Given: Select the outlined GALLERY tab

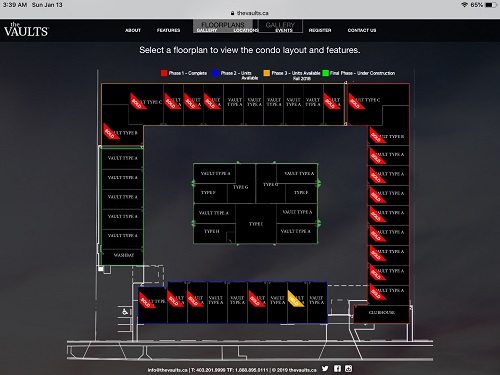Looking at the screenshot, I should [x=280, y=25].
